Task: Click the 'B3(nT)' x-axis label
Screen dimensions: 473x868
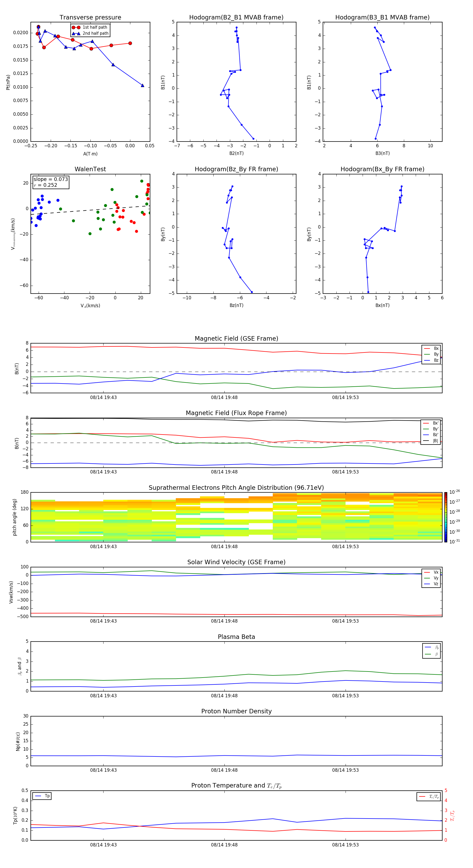Action: coord(382,153)
